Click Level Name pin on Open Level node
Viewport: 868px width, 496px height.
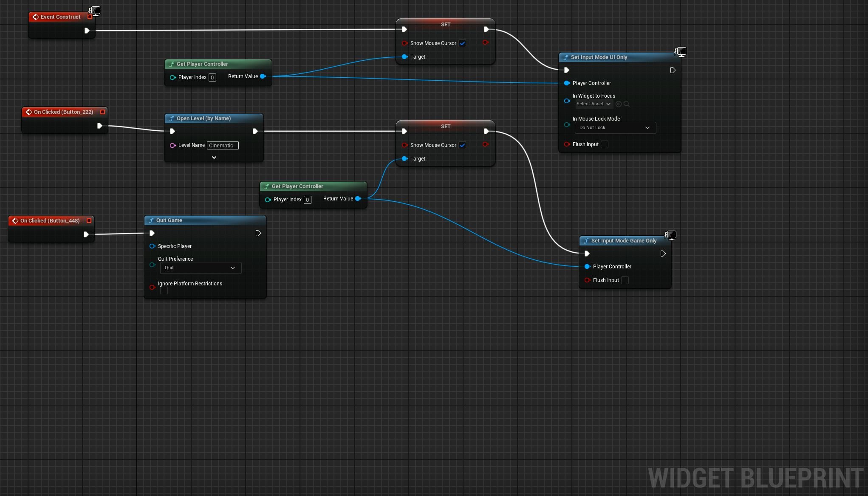coord(172,145)
